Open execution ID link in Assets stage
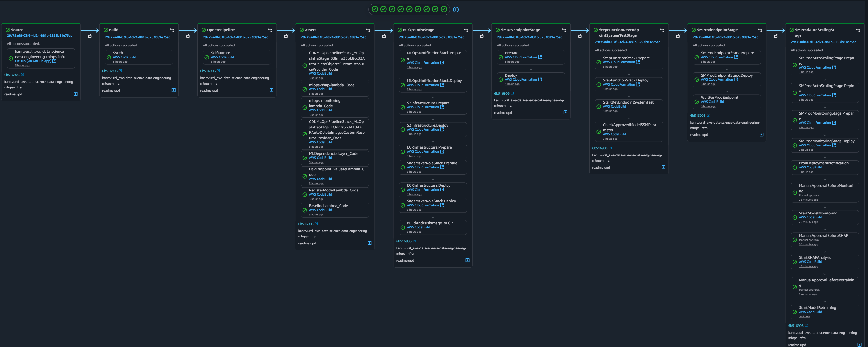 [x=334, y=37]
